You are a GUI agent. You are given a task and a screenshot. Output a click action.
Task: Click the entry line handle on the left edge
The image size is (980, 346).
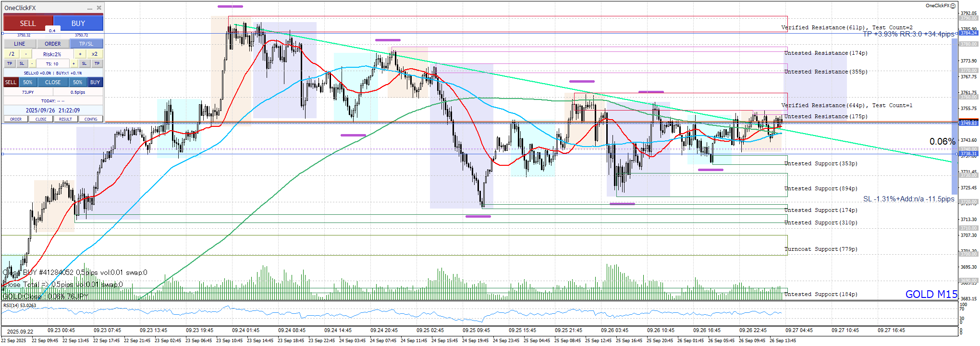(2, 154)
